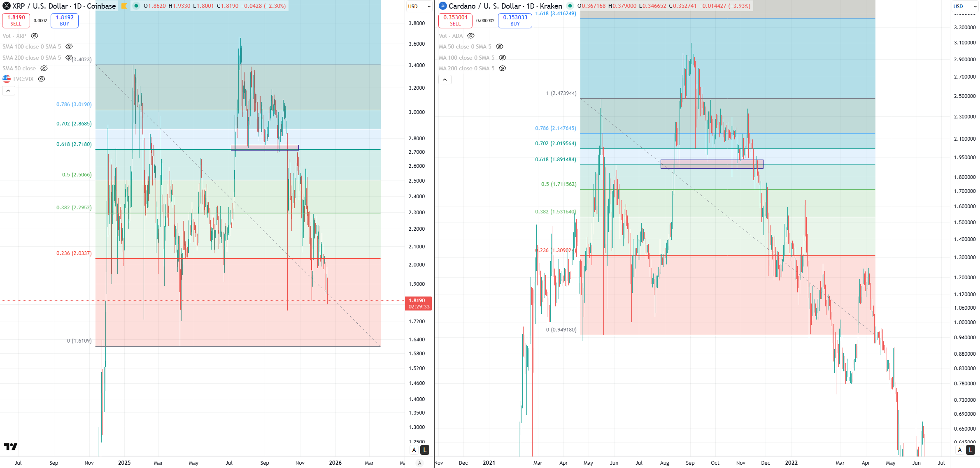Screen dimensions: 980x468
Task: Click the yellow flag icon beside XRP title
Action: click(x=123, y=6)
